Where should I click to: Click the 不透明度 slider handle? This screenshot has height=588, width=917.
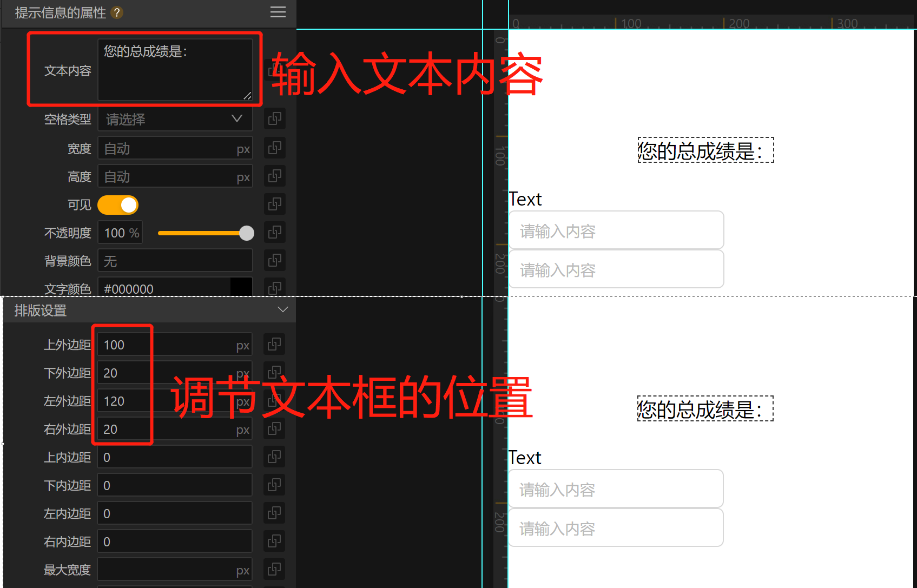(247, 233)
